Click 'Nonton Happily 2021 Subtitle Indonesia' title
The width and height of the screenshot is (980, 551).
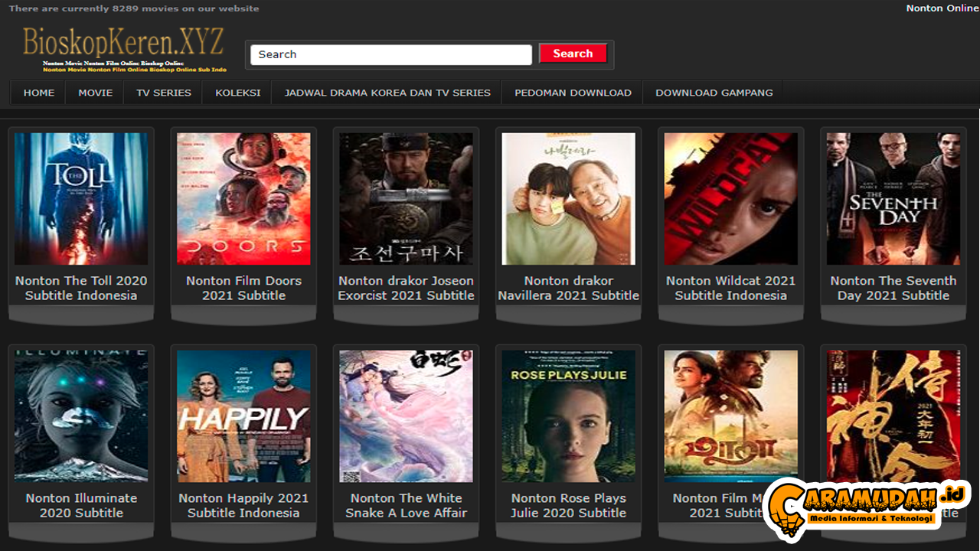[x=243, y=505]
